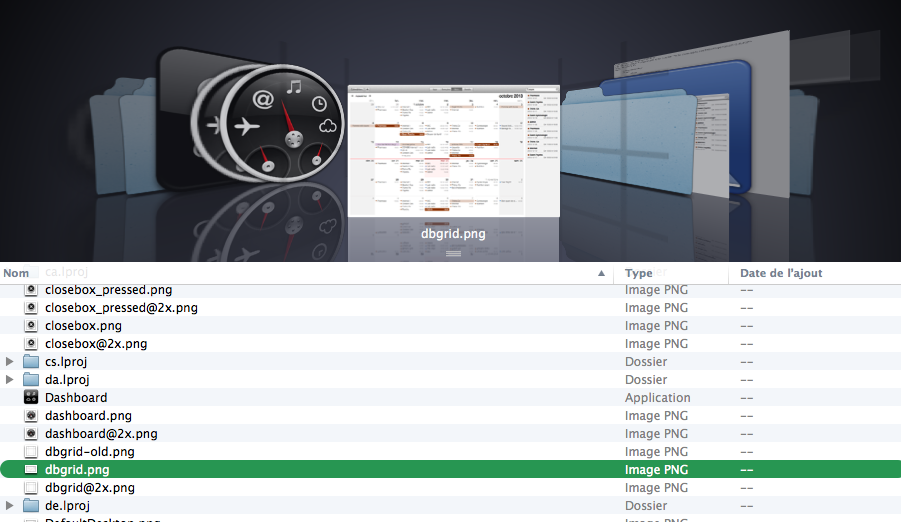Viewport: 901px width, 522px height.
Task: Select the de.lproj folder name
Action: pos(67,505)
